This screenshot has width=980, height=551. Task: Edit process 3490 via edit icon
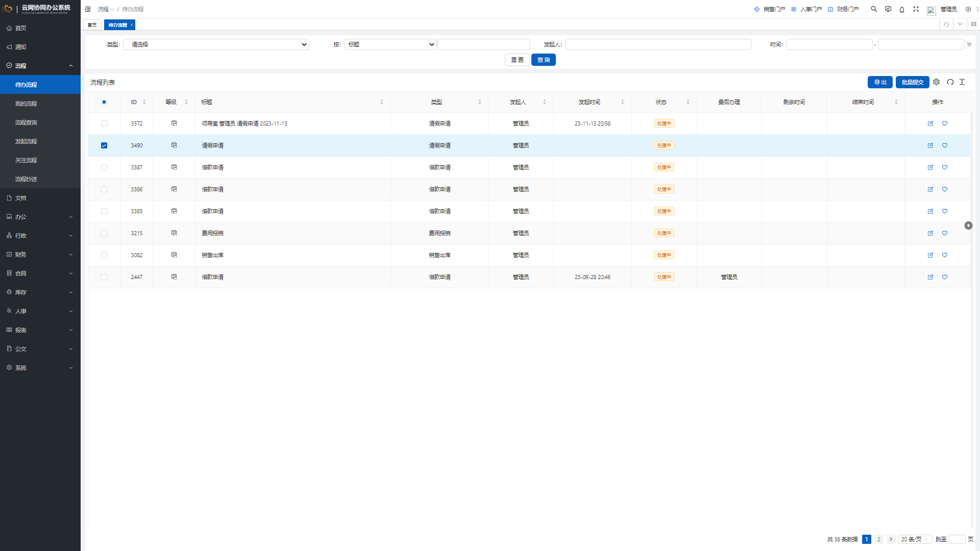[930, 145]
